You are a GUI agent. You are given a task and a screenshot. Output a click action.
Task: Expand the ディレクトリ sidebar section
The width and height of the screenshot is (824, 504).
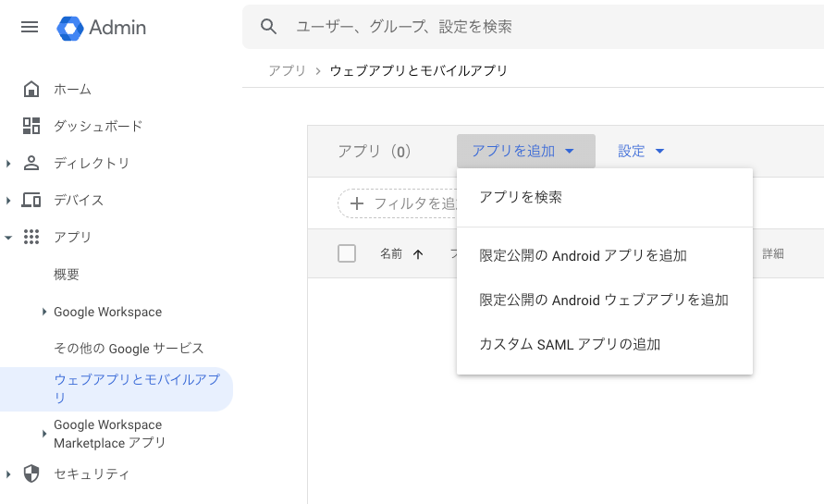[x=8, y=164]
